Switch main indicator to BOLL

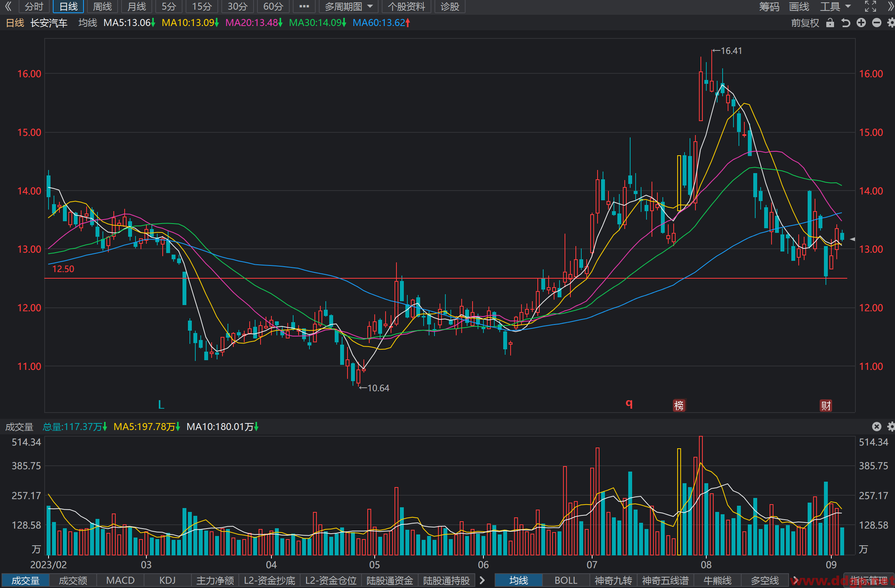(x=566, y=581)
